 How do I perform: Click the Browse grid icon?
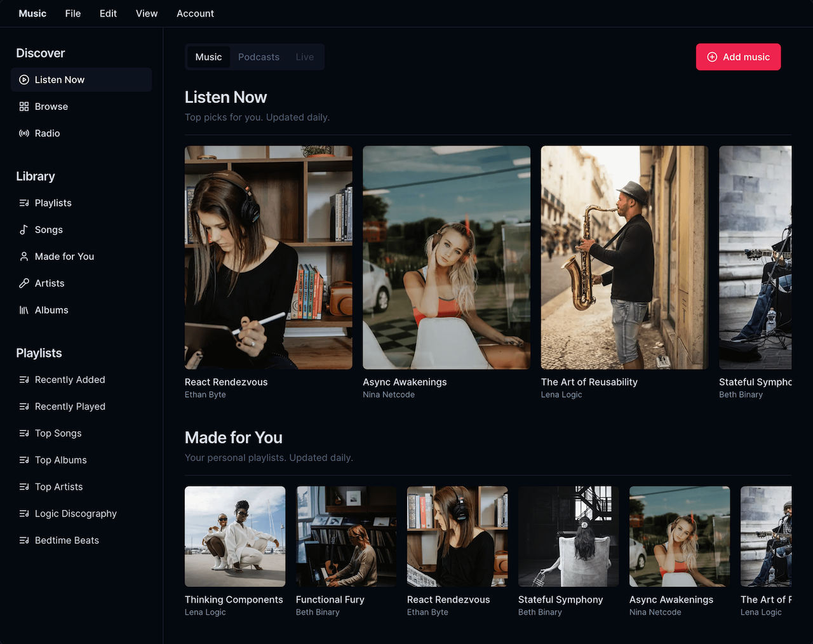click(24, 106)
